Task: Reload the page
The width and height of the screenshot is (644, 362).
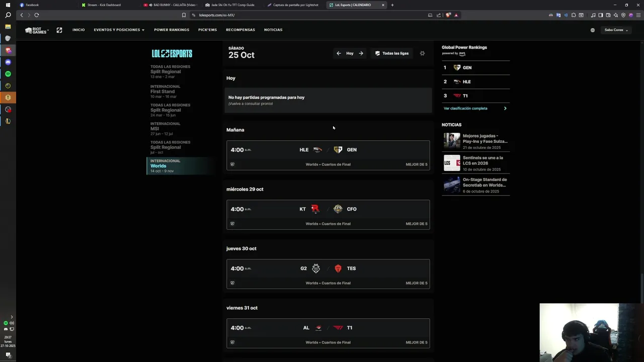Action: tap(37, 15)
